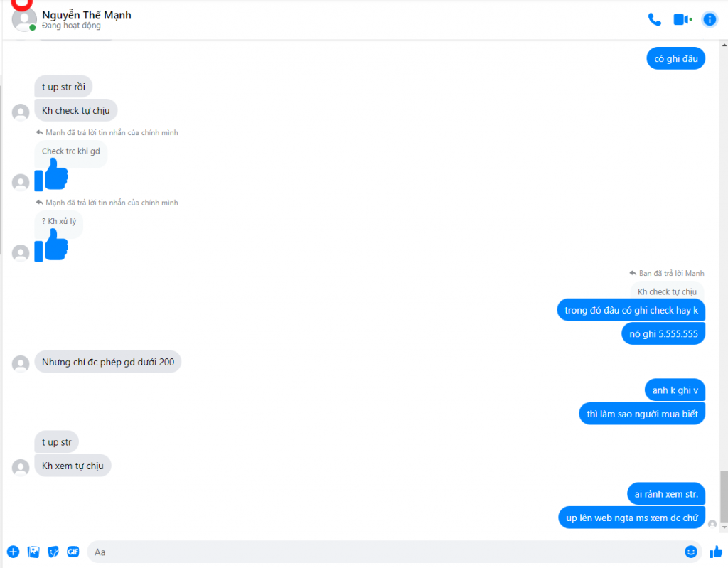
Task: Select message "Nhưng chỉ đc phép gd dưới 200"
Action: 108,362
